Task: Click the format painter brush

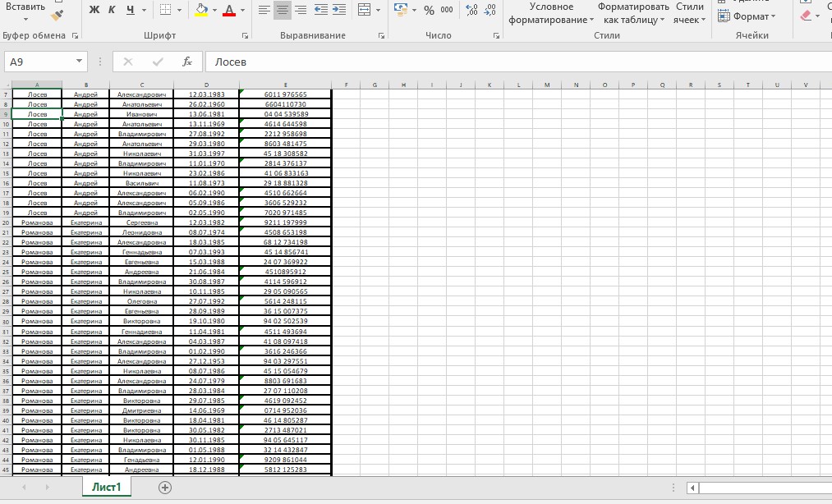Action: 57,15
